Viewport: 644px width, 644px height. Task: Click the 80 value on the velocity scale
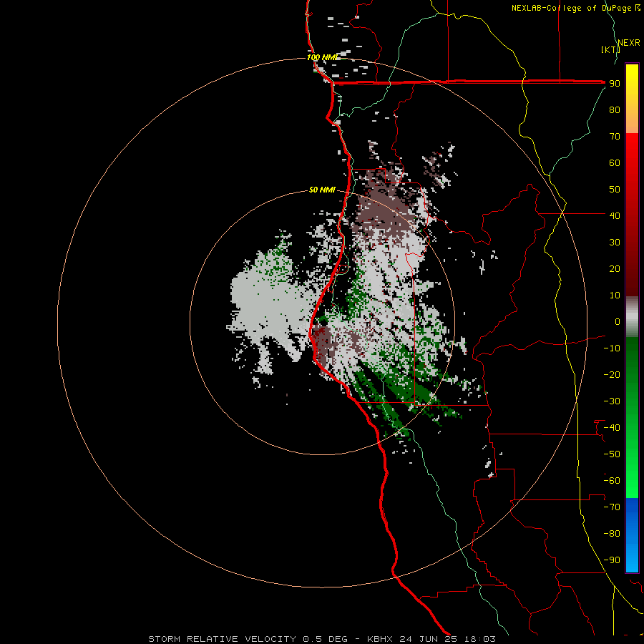coord(615,110)
